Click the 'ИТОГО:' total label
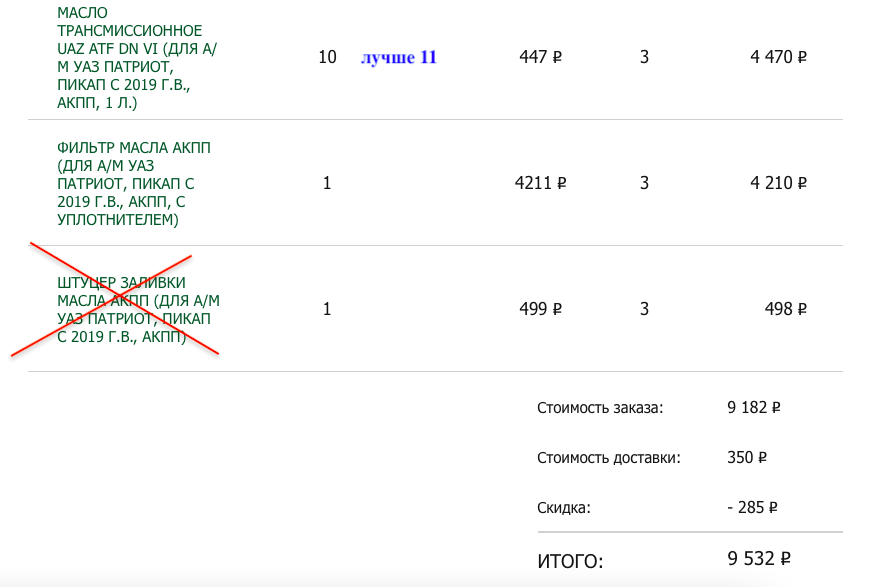872x587 pixels. pyautogui.click(x=571, y=561)
